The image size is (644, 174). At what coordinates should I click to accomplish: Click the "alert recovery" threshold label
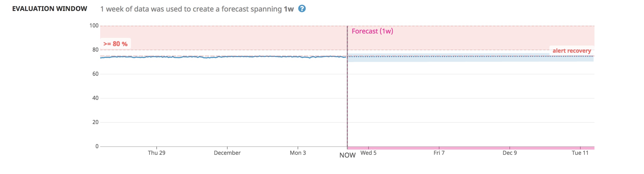572,51
